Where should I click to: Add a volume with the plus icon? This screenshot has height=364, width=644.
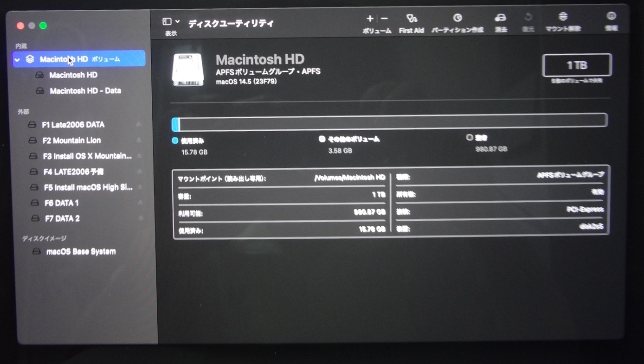[x=370, y=19]
